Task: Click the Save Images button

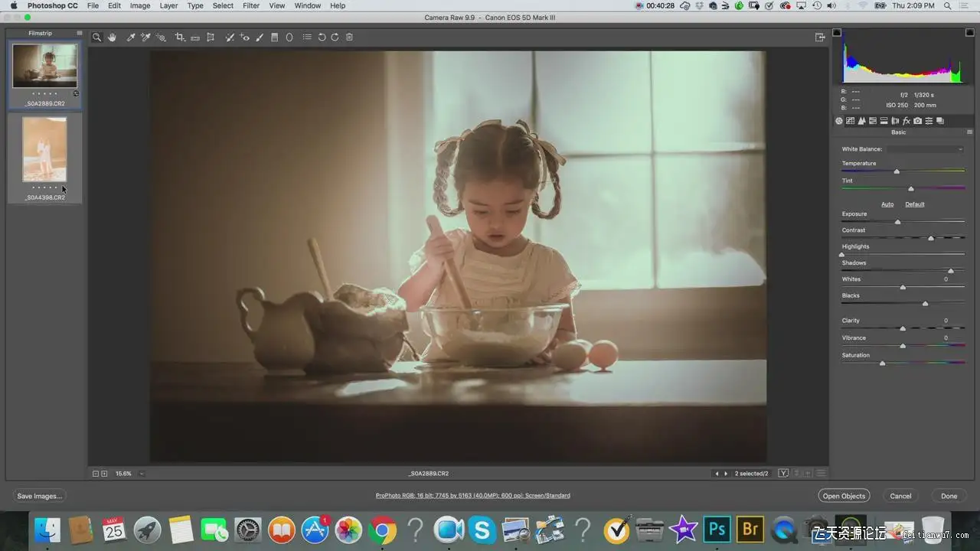Action: pyautogui.click(x=40, y=496)
